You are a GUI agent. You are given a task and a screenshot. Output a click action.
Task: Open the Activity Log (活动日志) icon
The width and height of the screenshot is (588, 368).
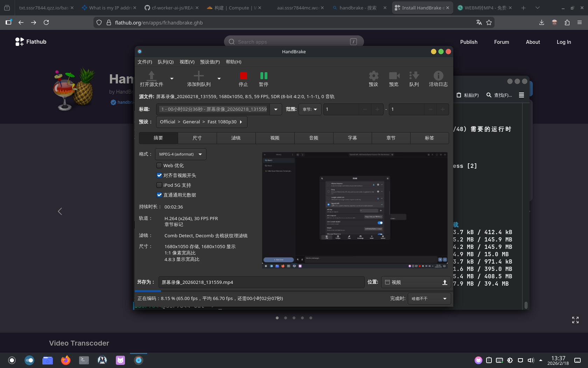pyautogui.click(x=438, y=76)
